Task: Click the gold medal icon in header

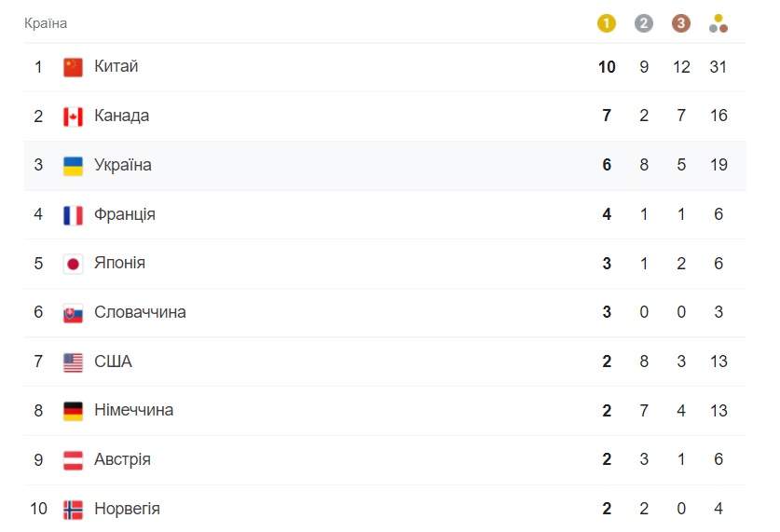Action: coord(607,23)
